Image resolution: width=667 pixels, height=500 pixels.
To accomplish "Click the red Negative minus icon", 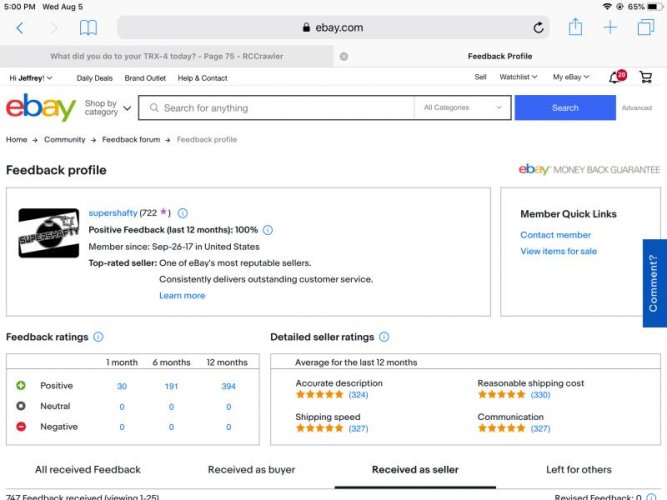I will click(x=21, y=426).
